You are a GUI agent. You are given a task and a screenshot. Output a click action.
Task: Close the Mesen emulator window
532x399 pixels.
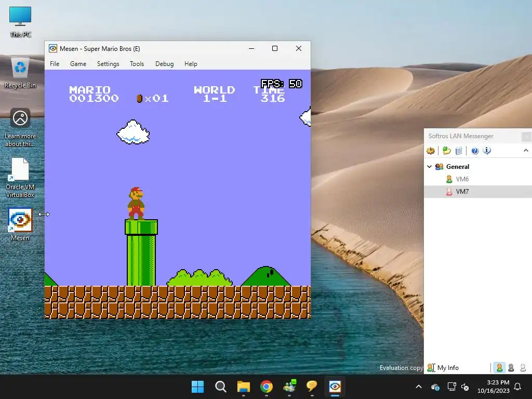tap(299, 48)
